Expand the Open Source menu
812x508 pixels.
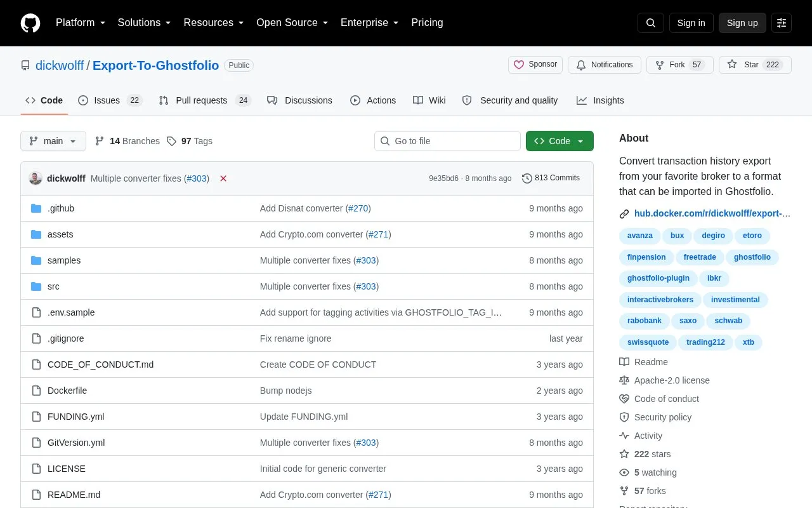click(x=292, y=23)
